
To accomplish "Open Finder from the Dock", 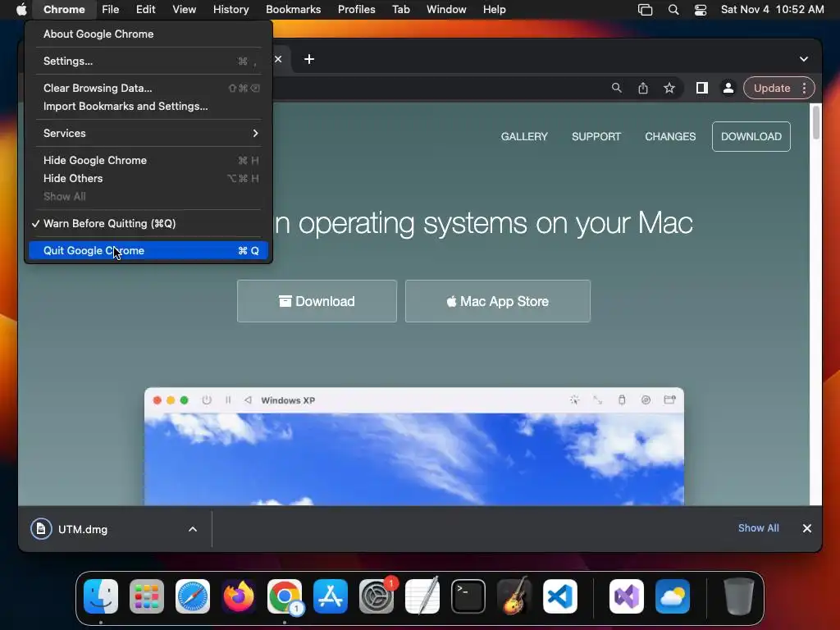I will [x=101, y=596].
